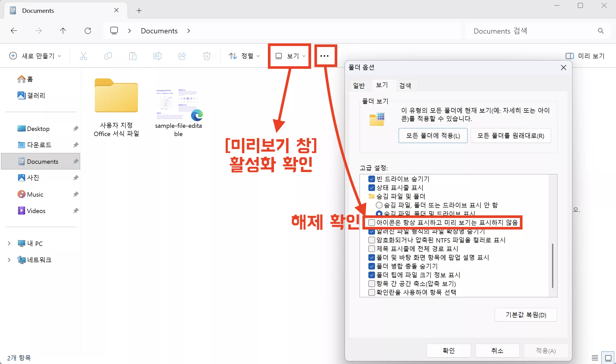Switch to the 일반 tab in folder options

click(x=360, y=85)
